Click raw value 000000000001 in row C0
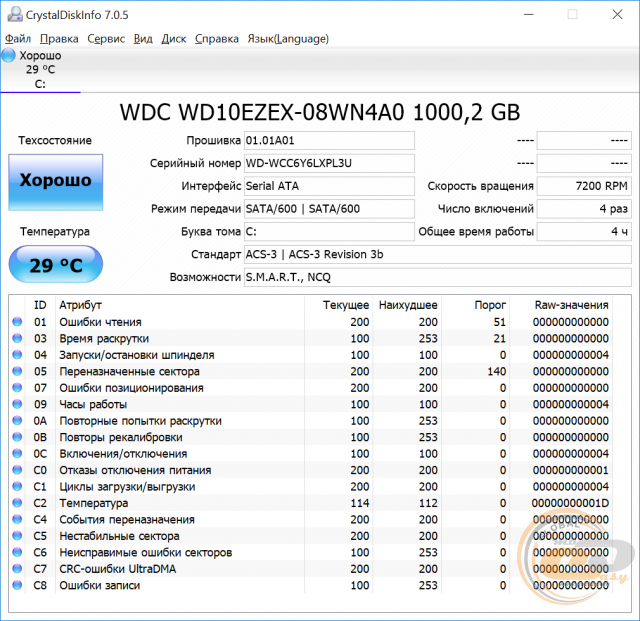Viewport: 640px width, 621px height. (x=571, y=470)
